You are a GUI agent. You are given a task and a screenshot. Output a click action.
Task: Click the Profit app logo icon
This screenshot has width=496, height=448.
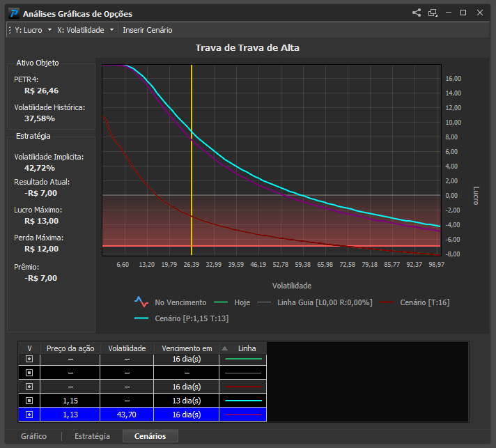tap(14, 14)
